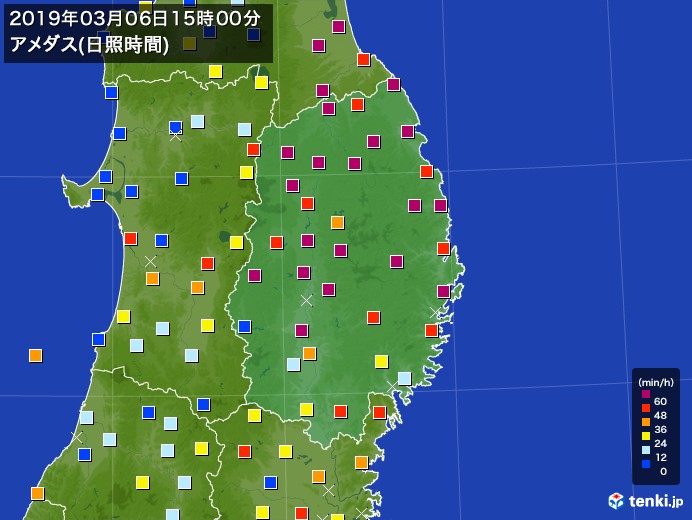Screen dimensions: 692x520
Task: Click the title アメダス(日照時間)
Action: pos(89,45)
